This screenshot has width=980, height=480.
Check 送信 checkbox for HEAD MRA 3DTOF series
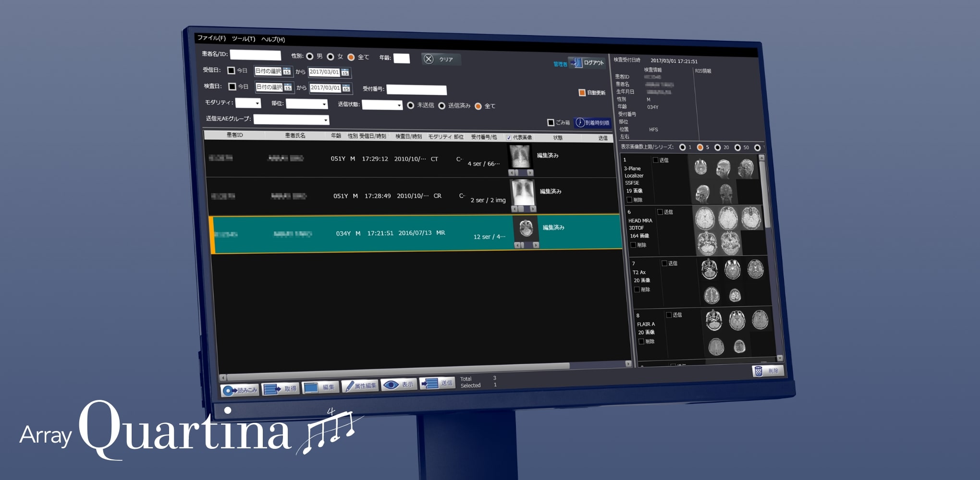point(660,212)
